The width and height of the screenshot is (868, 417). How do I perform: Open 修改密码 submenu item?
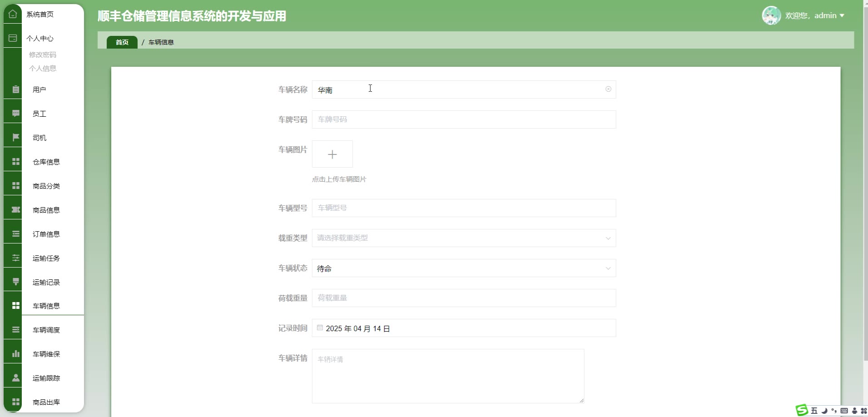[x=43, y=55]
